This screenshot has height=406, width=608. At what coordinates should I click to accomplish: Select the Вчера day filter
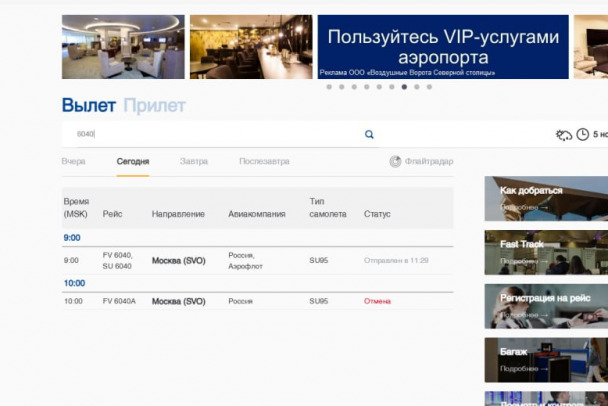click(x=73, y=161)
